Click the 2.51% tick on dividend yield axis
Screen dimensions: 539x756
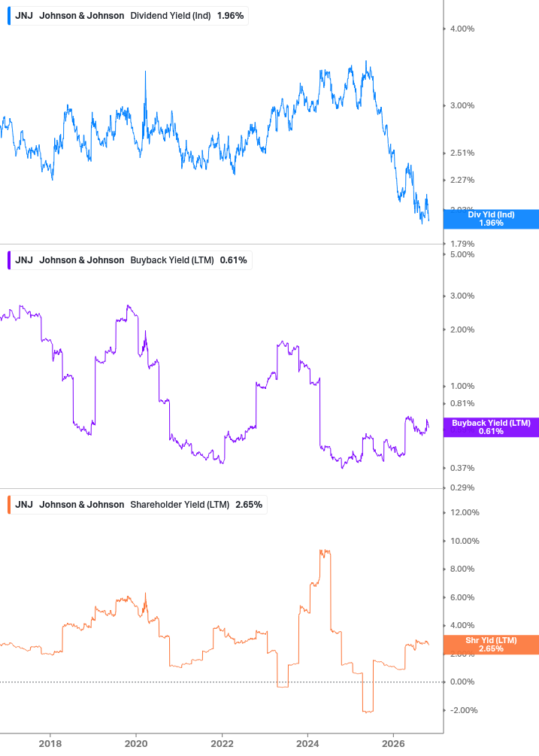coord(462,153)
